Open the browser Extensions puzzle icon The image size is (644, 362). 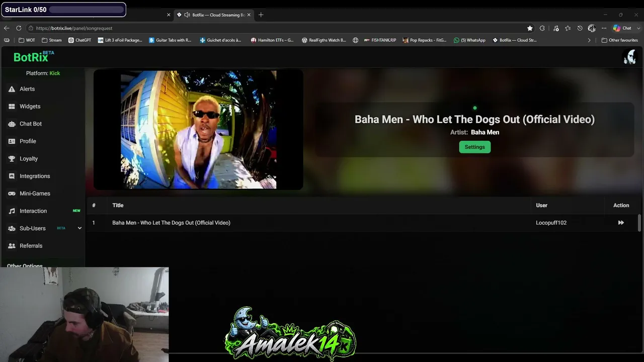click(x=542, y=28)
